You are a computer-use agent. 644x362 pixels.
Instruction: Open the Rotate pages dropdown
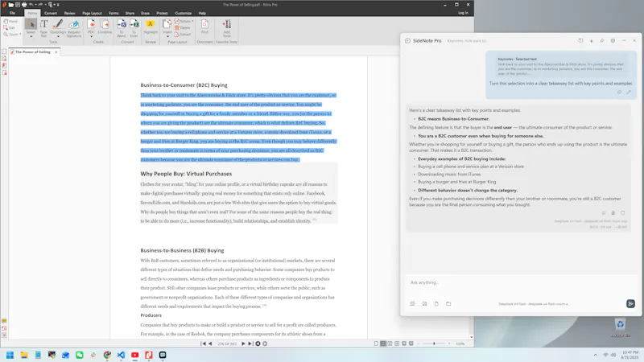pyautogui.click(x=184, y=21)
